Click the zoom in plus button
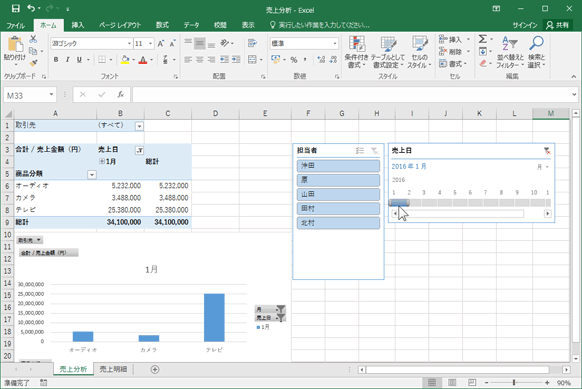The height and width of the screenshot is (389, 582). [x=547, y=382]
